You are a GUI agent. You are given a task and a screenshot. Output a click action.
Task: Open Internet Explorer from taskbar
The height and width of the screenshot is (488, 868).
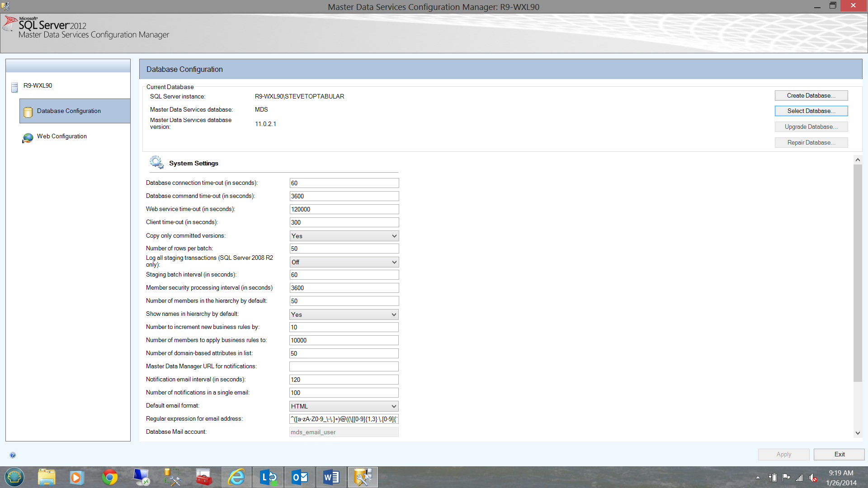tap(236, 477)
